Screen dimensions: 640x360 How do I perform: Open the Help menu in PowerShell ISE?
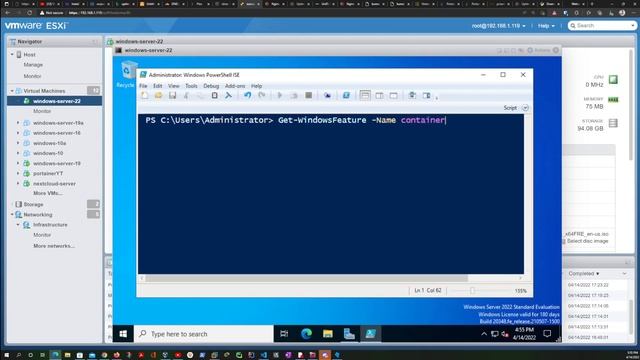(256, 86)
